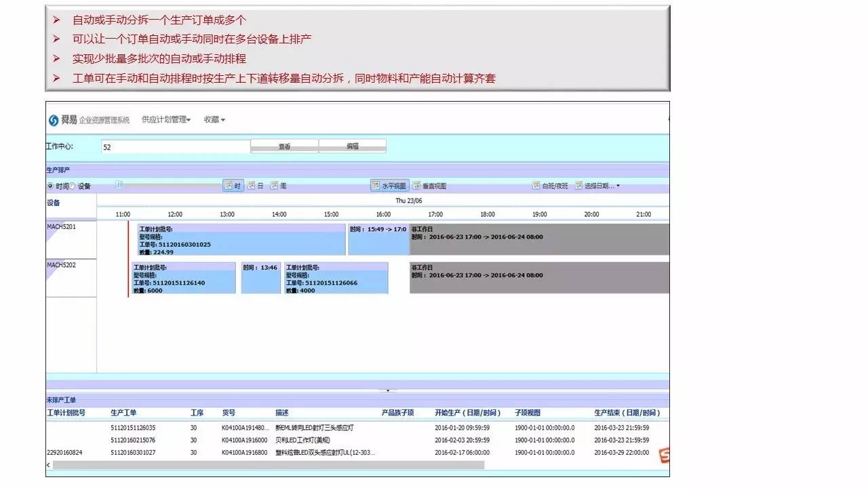This screenshot has height=488, width=868.
Task: Open the 供应计划管理 menu
Action: [x=166, y=120]
